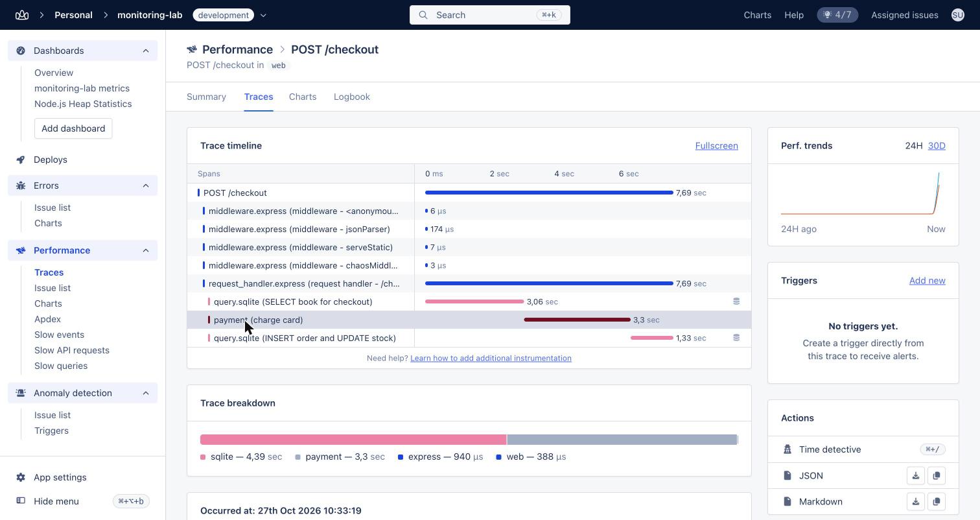
Task: Select the Traces tab
Action: coord(259,97)
